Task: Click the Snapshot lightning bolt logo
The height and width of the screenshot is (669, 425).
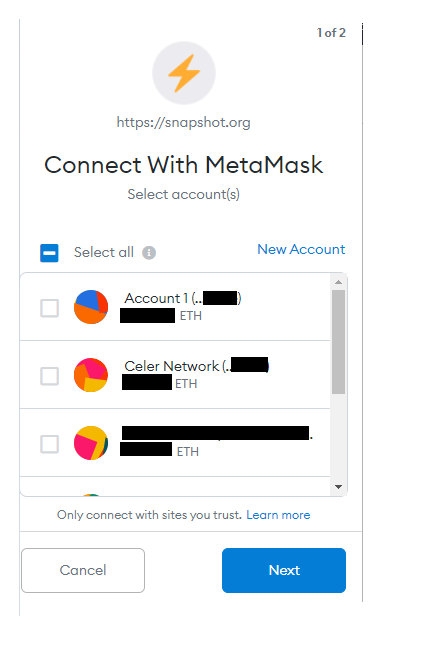Action: [x=184, y=73]
